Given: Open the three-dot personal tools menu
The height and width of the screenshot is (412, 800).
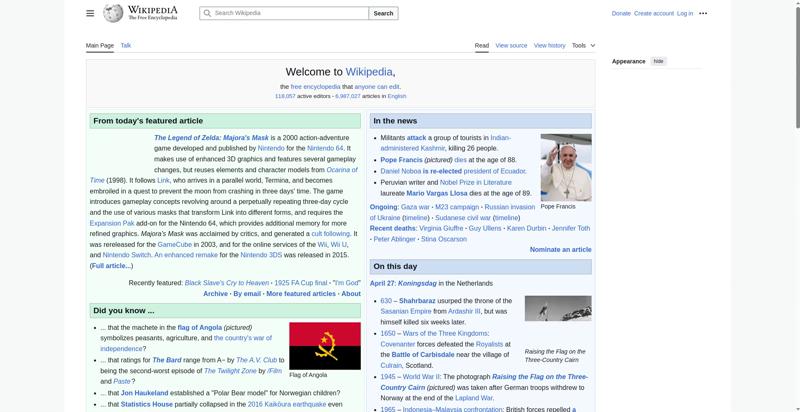Looking at the screenshot, I should pos(703,13).
